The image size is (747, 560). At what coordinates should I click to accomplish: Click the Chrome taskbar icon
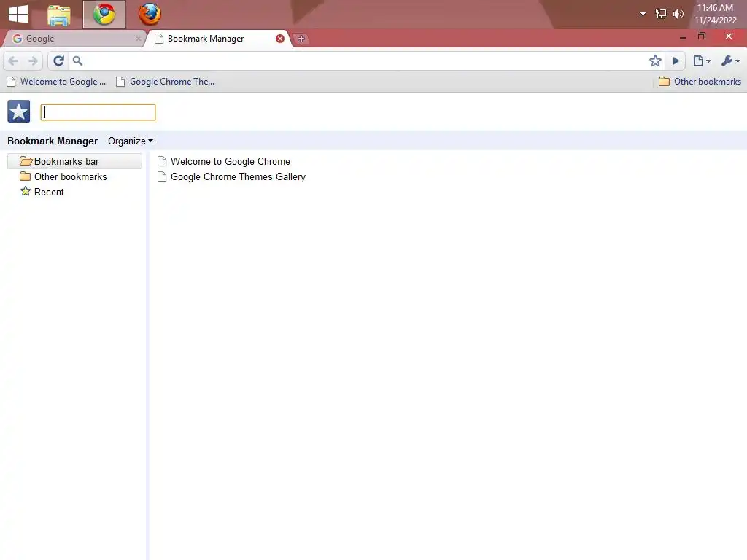104,15
